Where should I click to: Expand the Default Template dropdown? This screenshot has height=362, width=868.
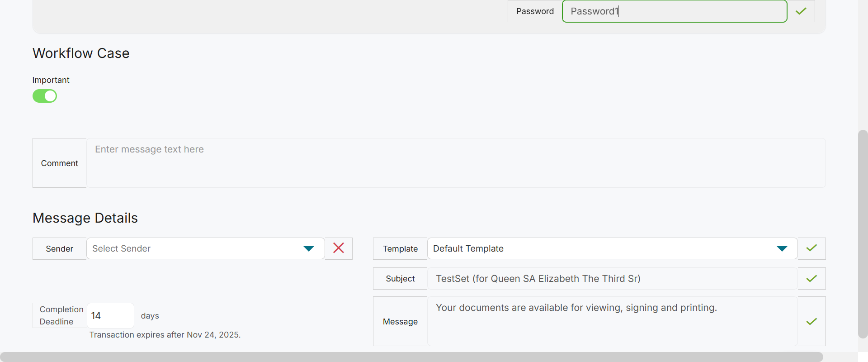click(606, 248)
